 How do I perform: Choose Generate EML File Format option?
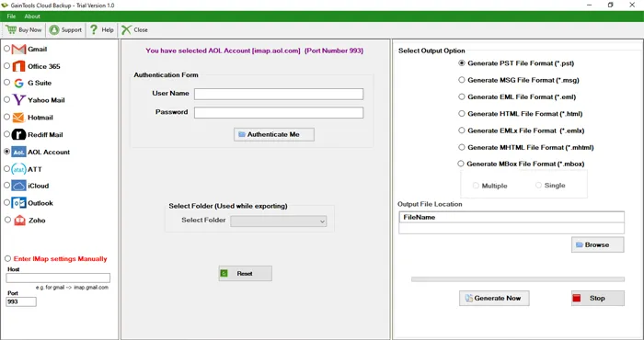(462, 96)
